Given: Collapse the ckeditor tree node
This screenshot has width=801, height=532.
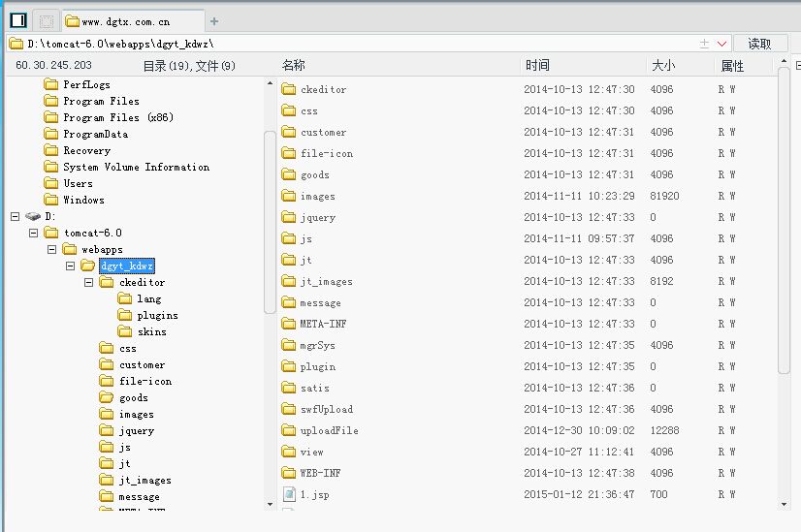Looking at the screenshot, I should [x=89, y=282].
